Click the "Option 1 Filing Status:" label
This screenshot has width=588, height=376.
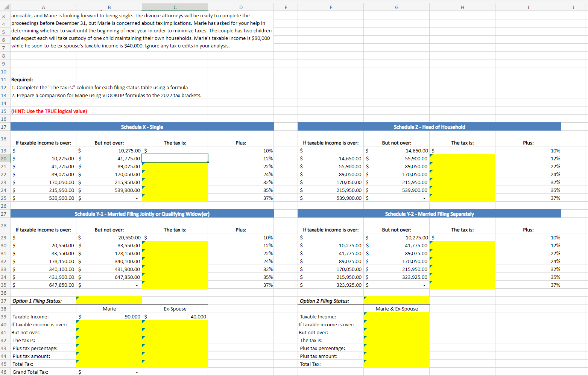coord(37,301)
